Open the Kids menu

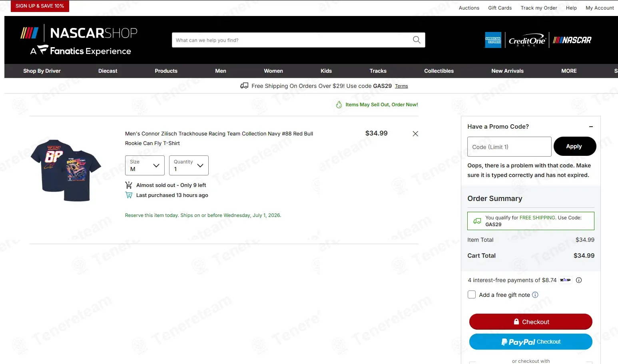pos(326,71)
